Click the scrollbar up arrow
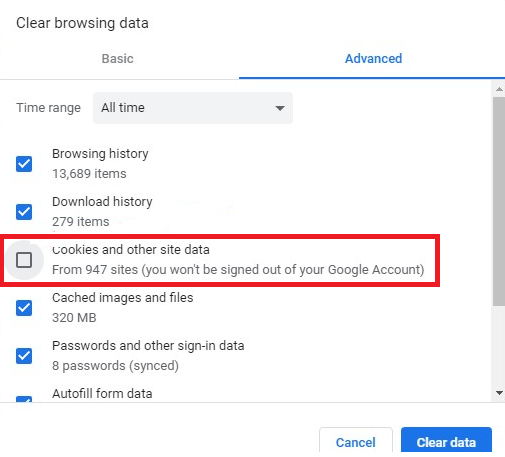505x457 pixels. [499, 89]
